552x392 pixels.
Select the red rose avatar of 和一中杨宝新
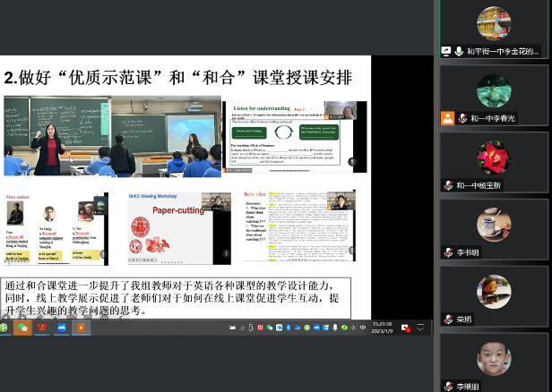(494, 158)
